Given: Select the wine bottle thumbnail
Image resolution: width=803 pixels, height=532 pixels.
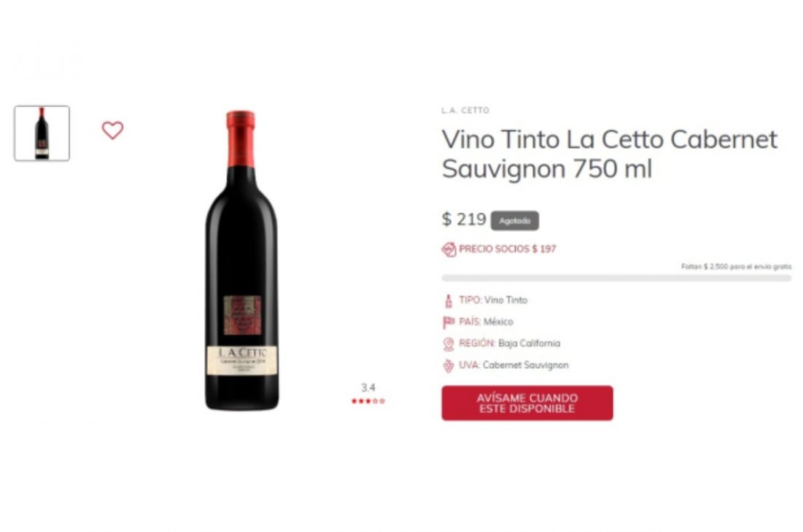Looking at the screenshot, I should point(42,133).
